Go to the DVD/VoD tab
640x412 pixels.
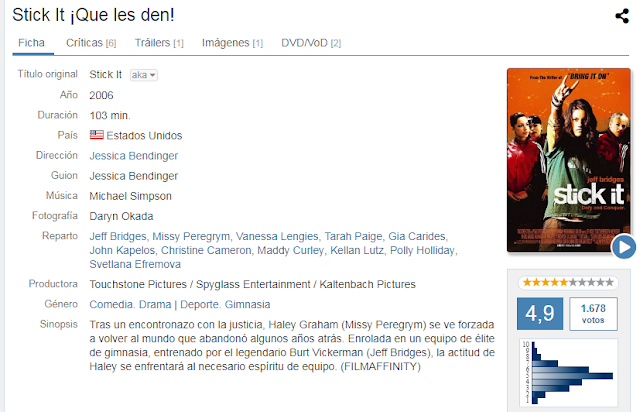click(311, 43)
